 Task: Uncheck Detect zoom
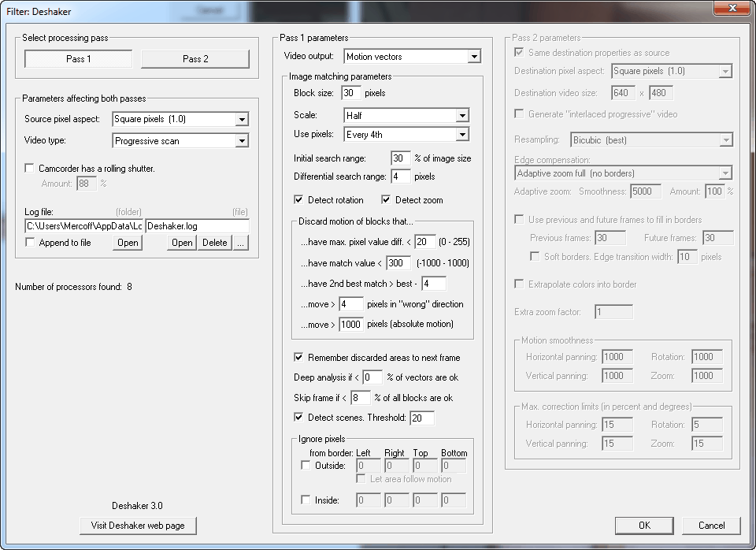coord(386,199)
